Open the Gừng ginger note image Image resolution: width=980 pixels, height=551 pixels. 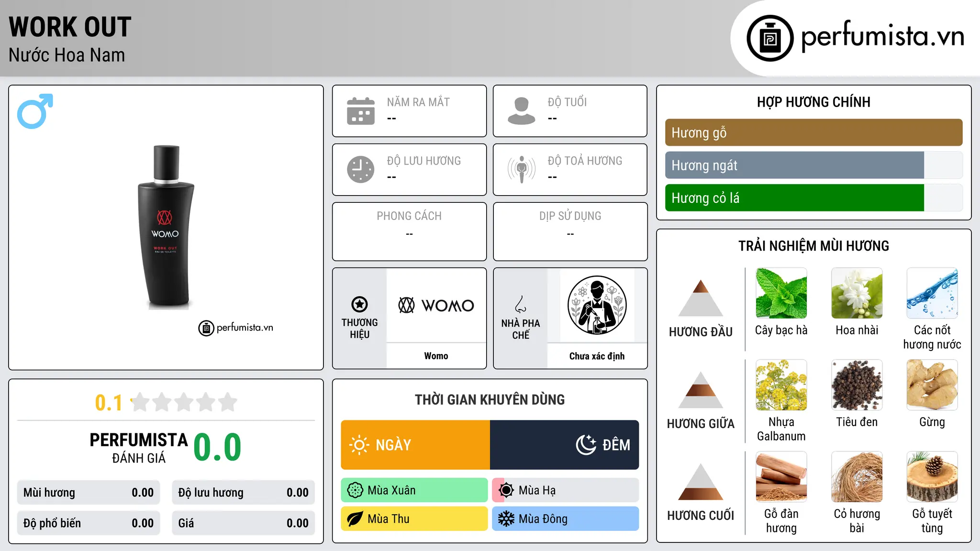tap(932, 385)
